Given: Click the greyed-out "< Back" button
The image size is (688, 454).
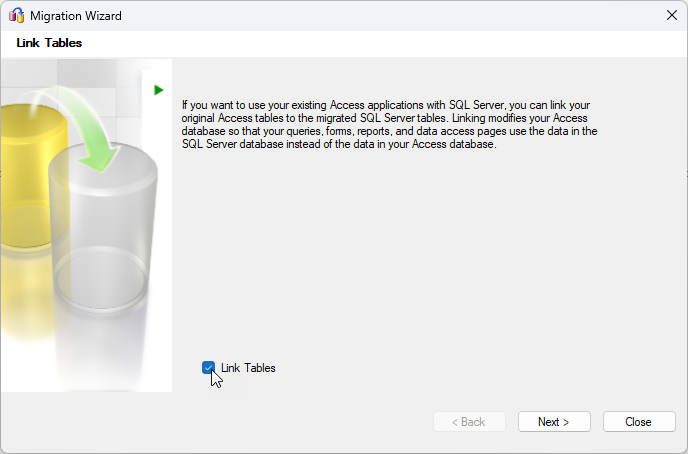Looking at the screenshot, I should tap(469, 422).
